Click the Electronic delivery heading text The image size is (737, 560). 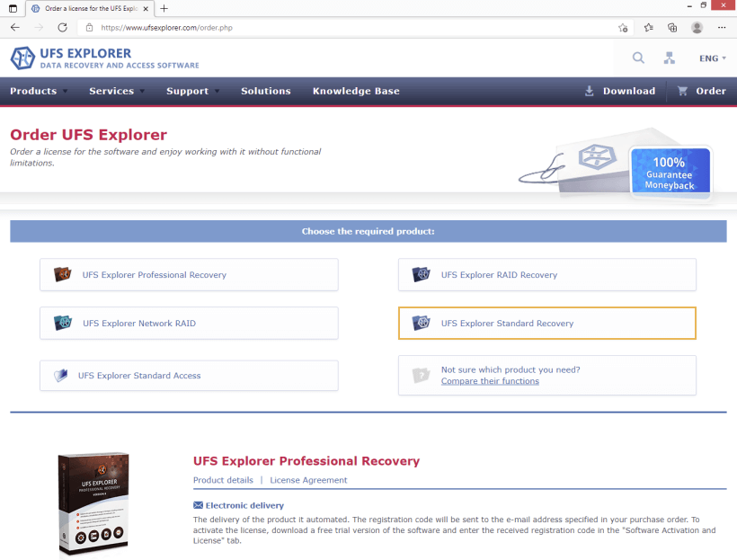point(244,505)
